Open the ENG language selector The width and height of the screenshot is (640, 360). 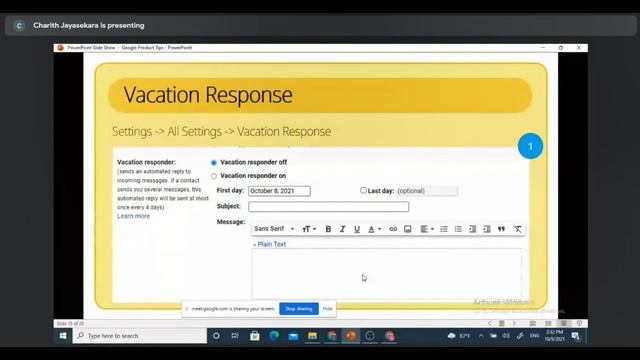point(534,336)
